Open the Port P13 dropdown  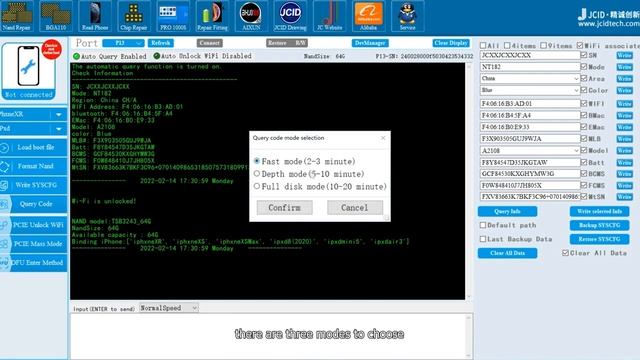123,43
